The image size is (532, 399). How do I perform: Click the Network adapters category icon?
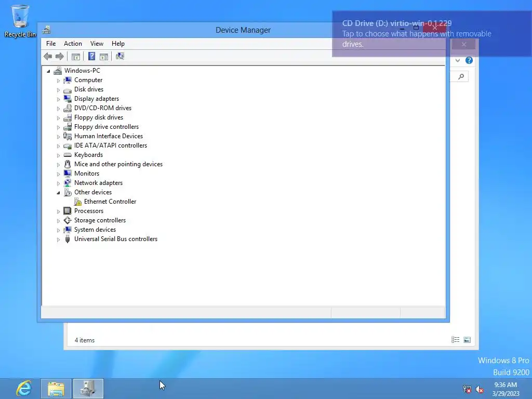(68, 183)
